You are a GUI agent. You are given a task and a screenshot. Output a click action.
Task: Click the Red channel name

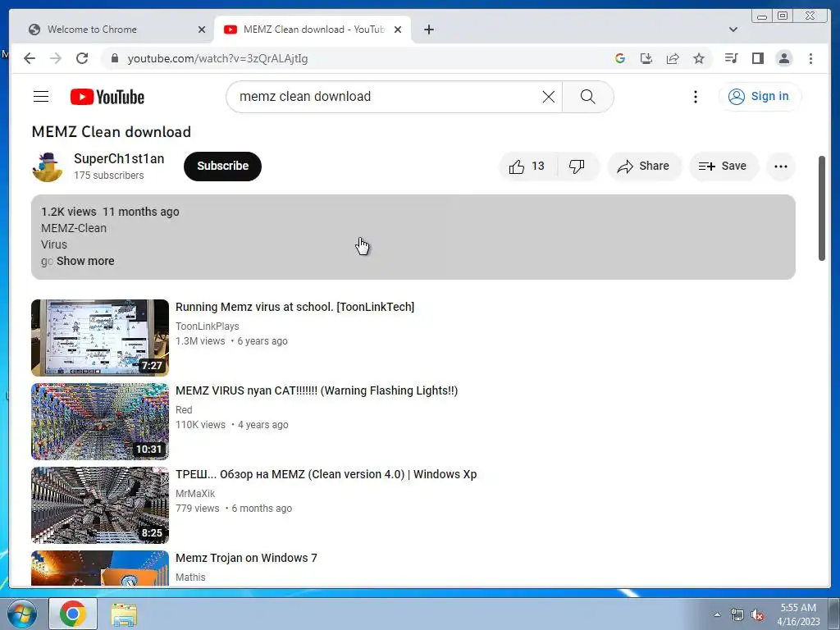click(x=184, y=410)
